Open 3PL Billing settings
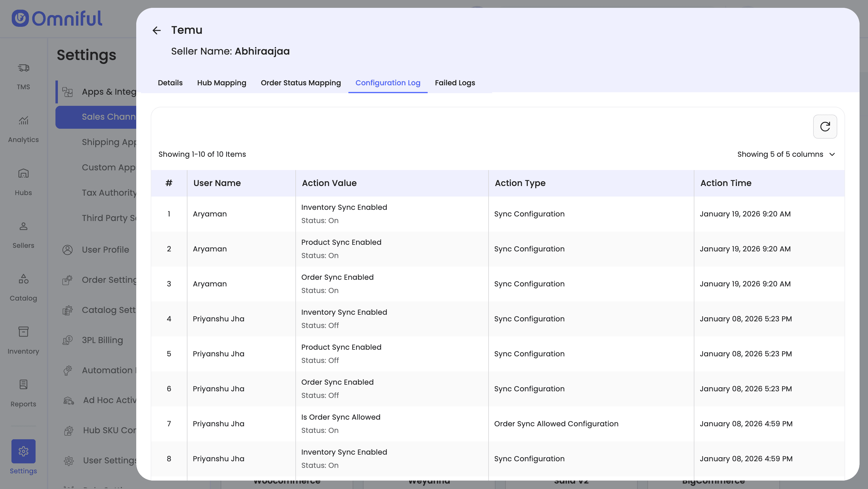The image size is (868, 489). click(x=102, y=340)
